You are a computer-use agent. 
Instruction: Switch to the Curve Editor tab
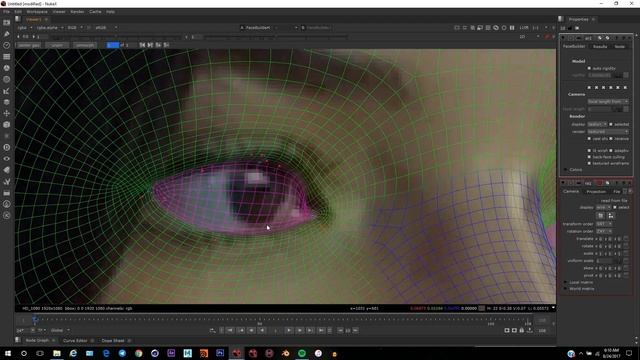point(75,340)
